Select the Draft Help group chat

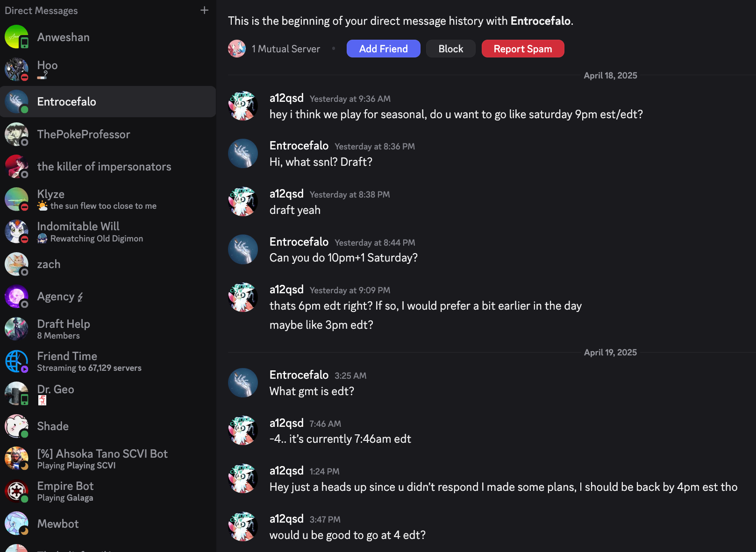(64, 329)
